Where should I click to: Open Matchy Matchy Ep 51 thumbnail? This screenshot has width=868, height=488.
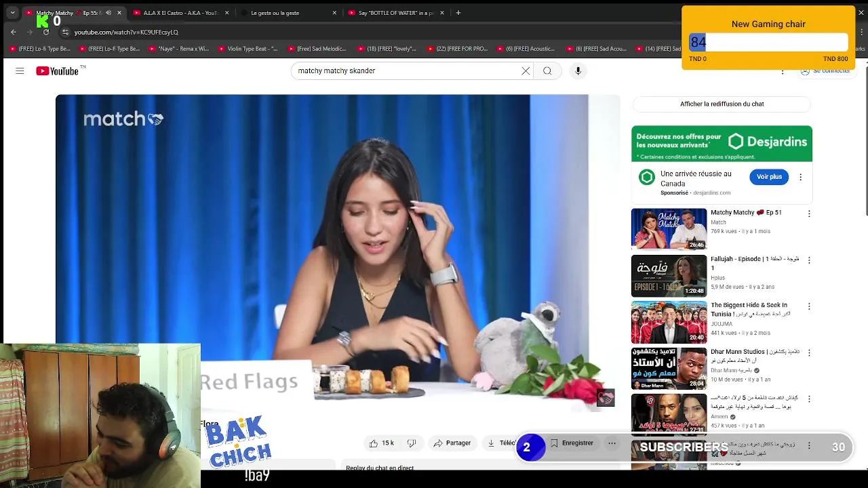coord(669,229)
